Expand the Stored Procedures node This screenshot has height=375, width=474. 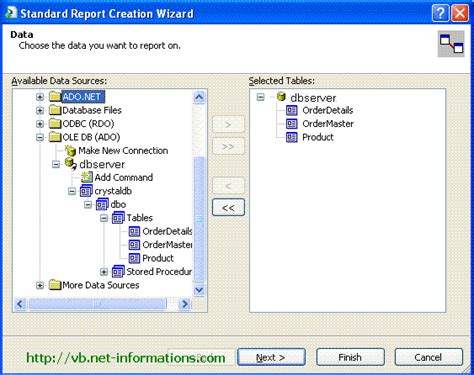tap(104, 272)
